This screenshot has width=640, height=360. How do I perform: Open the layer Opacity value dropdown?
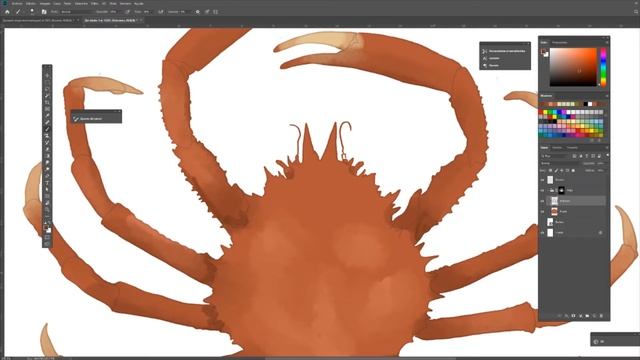(x=602, y=163)
